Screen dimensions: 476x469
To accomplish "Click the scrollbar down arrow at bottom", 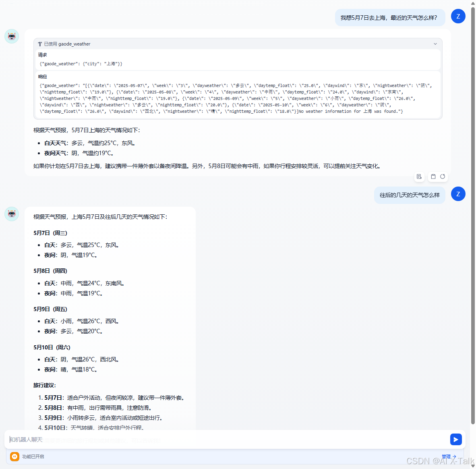I will (x=473, y=466).
